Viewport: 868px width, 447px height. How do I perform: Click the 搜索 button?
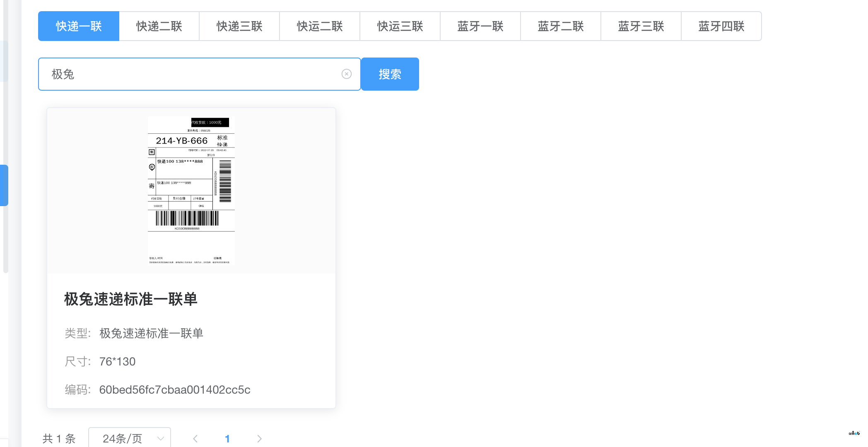click(x=390, y=74)
